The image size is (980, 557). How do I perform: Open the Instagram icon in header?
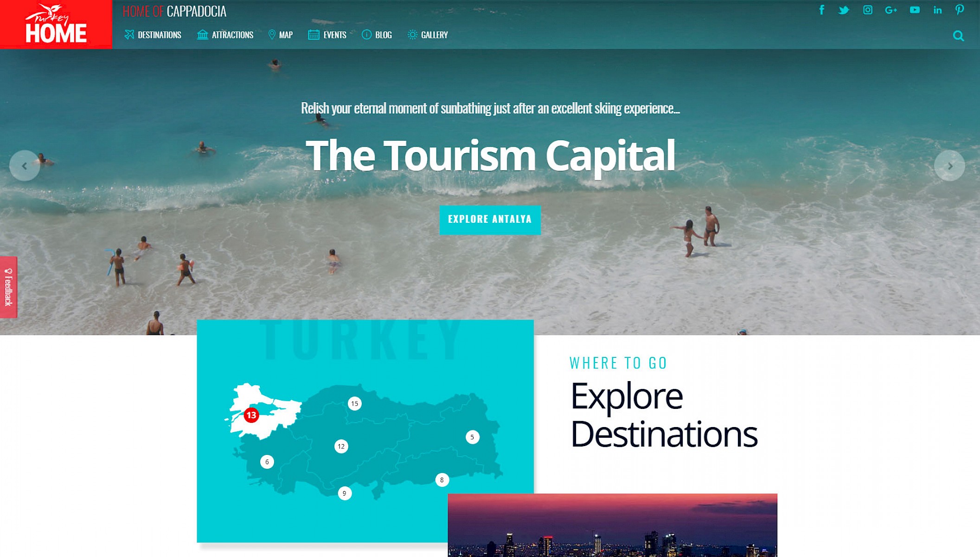pos(867,10)
